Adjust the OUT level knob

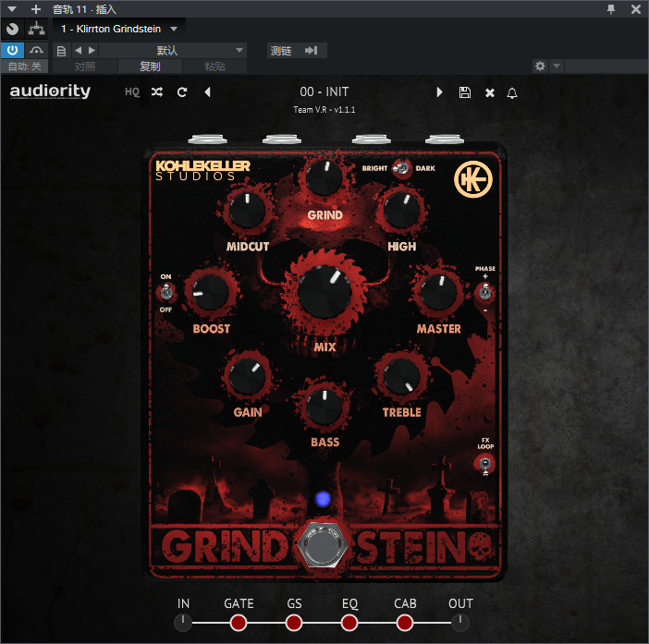[459, 623]
